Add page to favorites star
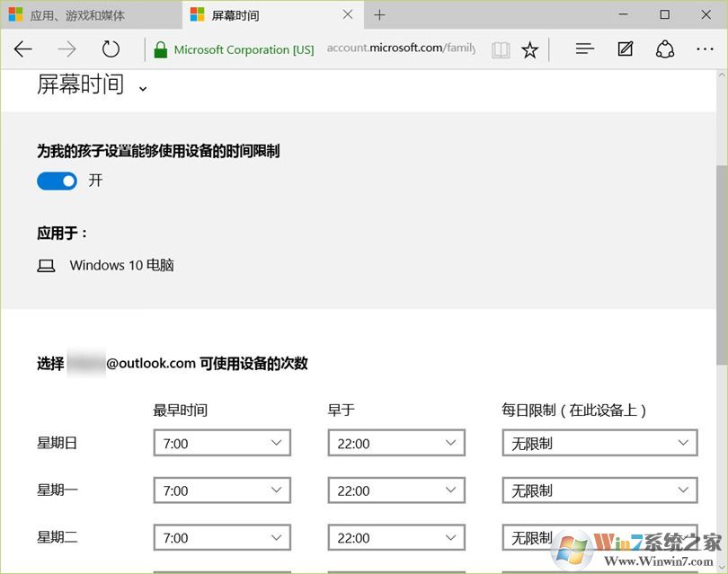 [x=530, y=49]
